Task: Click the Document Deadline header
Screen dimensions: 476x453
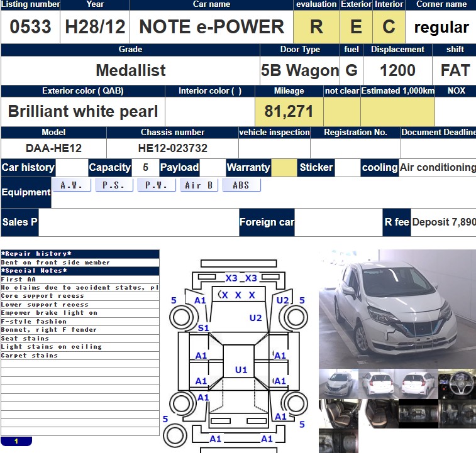Action: 439,133
